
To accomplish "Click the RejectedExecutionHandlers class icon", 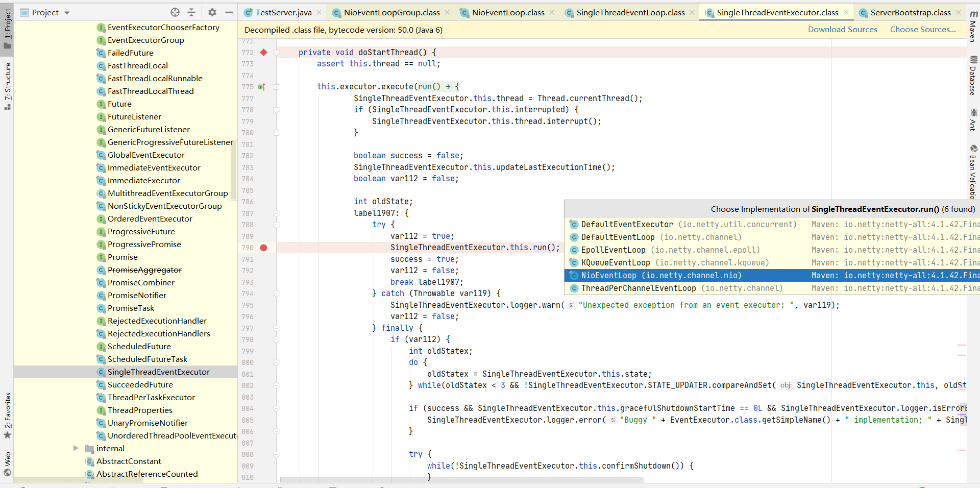I will (x=101, y=333).
